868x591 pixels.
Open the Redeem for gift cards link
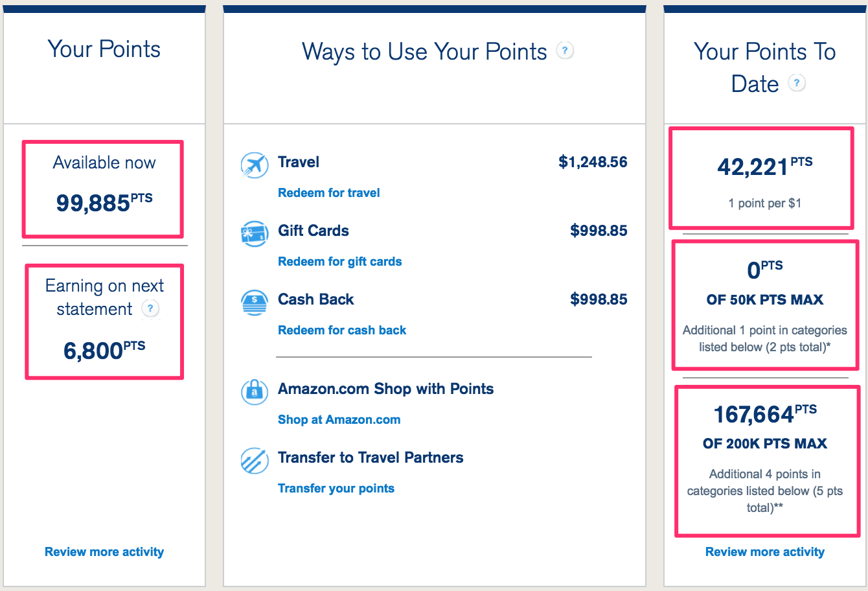point(340,262)
